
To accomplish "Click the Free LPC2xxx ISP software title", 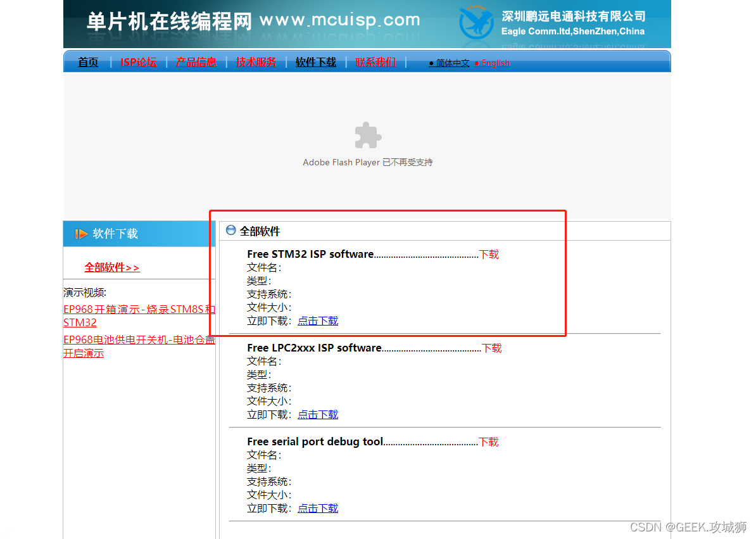I will (x=314, y=348).
